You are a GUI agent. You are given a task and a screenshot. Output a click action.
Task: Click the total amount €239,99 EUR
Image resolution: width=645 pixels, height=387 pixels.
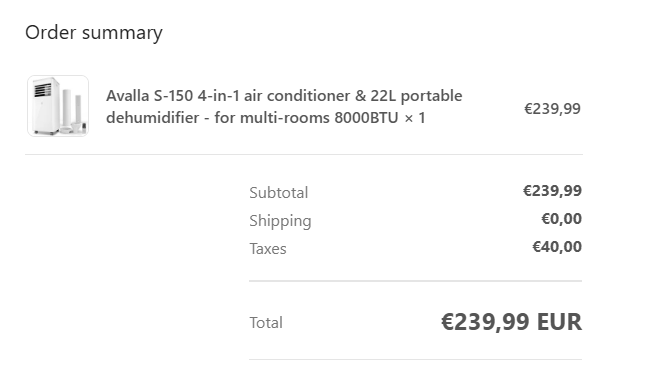pyautogui.click(x=511, y=322)
